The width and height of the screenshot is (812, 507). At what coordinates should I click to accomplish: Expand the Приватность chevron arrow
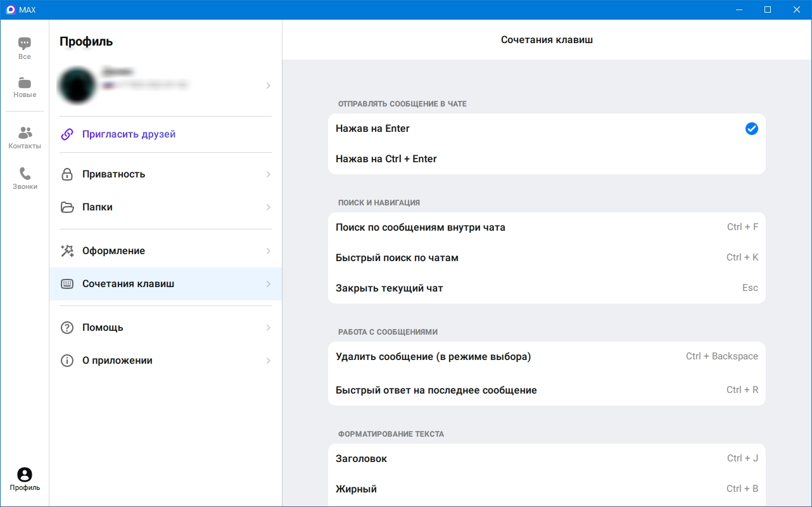[x=269, y=174]
